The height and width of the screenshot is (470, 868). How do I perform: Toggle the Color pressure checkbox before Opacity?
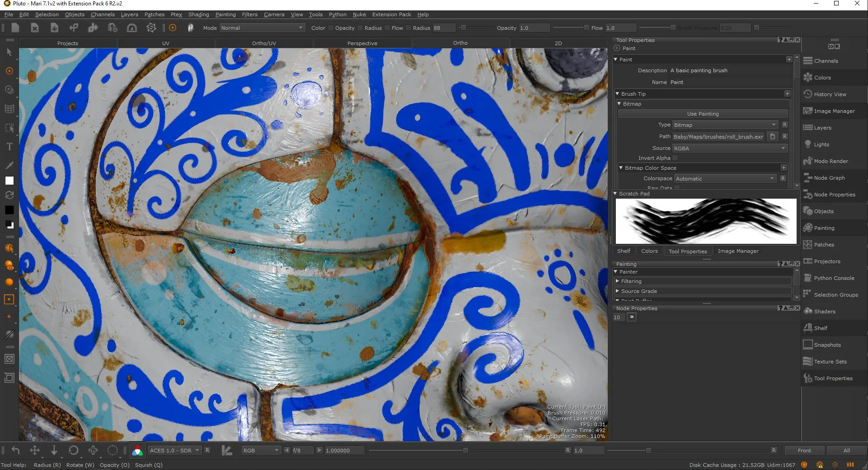(x=331, y=28)
